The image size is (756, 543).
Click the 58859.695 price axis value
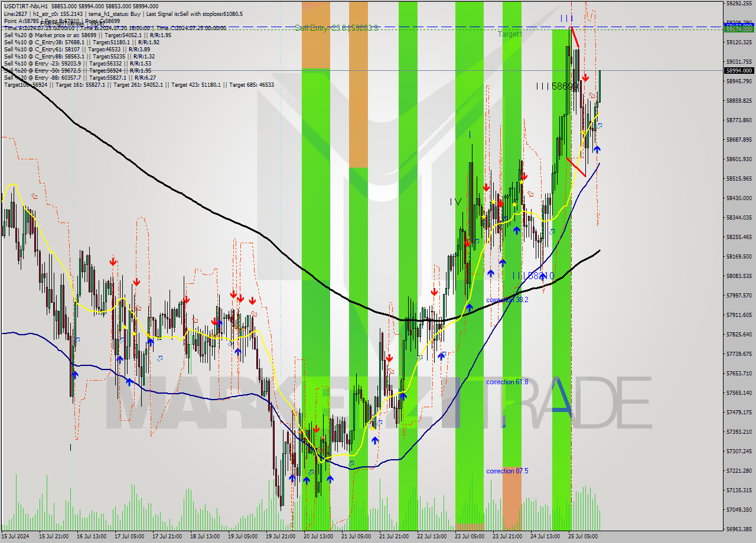739,101
